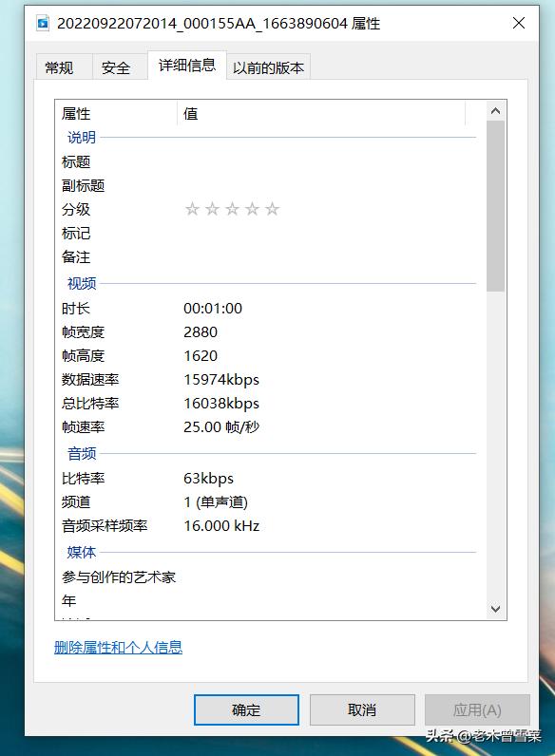The image size is (555, 756).
Task: Select the 帧速率 value 25.00 帧/秒
Action: coord(221,427)
